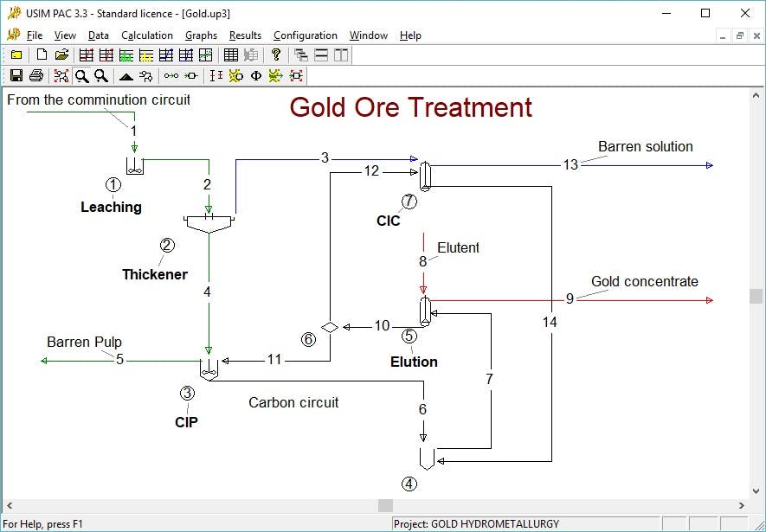This screenshot has width=766, height=532.
Task: Click the unit box with green arrow icon
Action: point(191,75)
